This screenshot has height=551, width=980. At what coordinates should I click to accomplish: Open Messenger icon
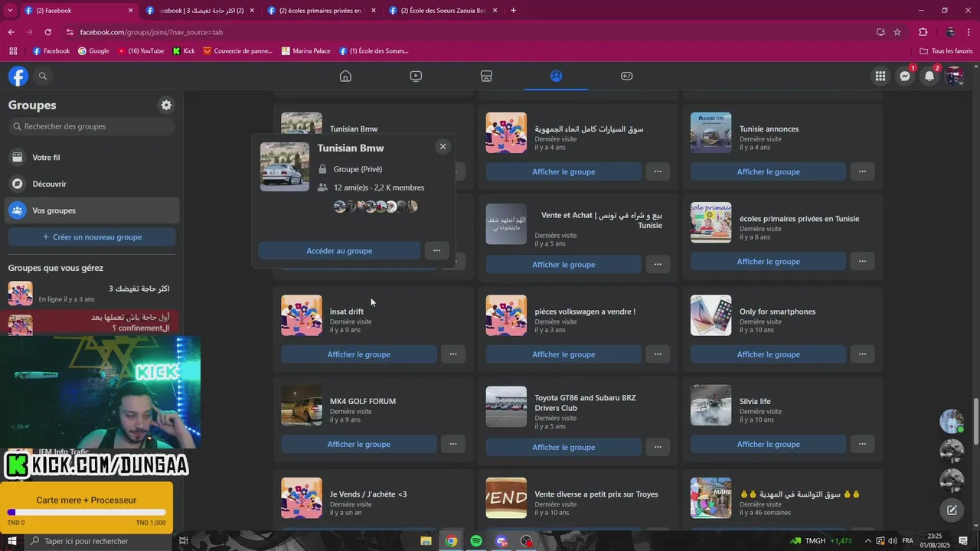905,76
